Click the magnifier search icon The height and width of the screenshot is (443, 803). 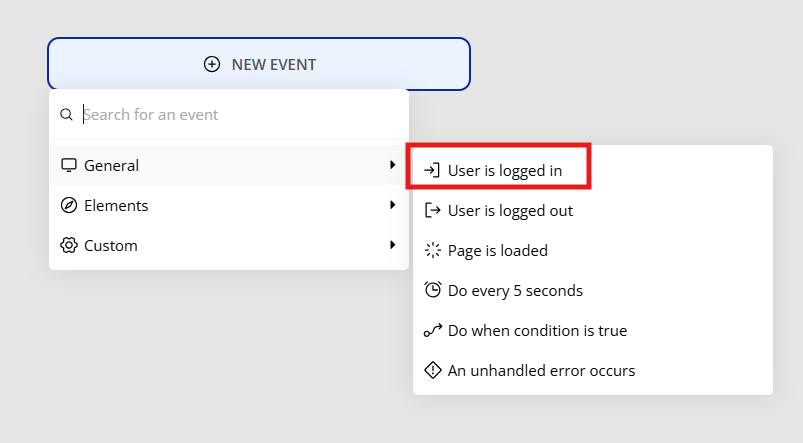click(66, 114)
